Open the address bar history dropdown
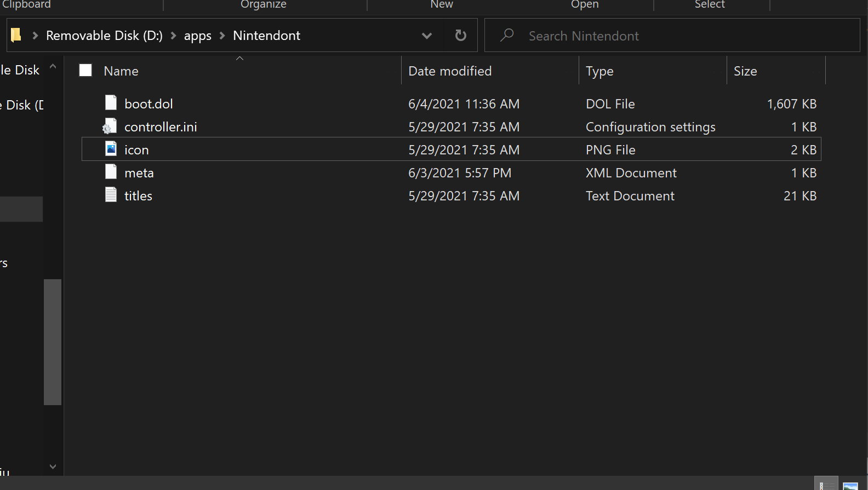 click(x=427, y=36)
